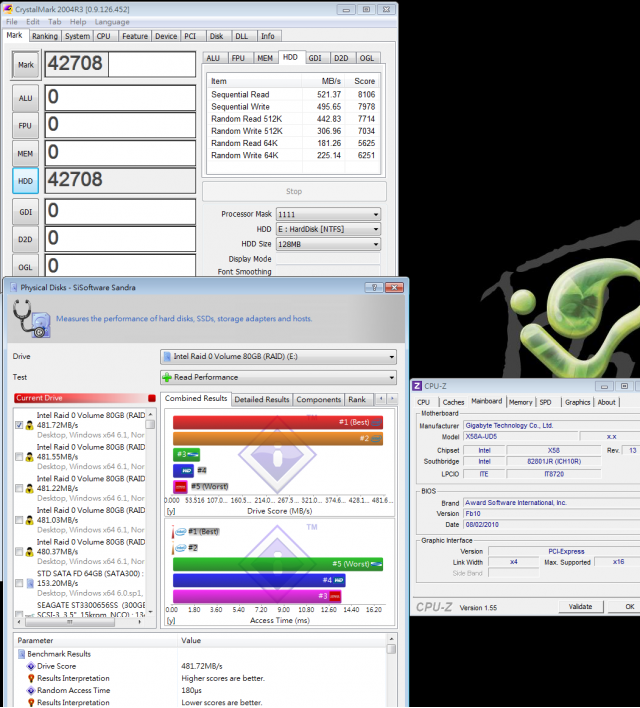640x708 pixels.
Task: Click the #3 green bar in Drive Score chart
Action: pyautogui.click(x=186, y=454)
